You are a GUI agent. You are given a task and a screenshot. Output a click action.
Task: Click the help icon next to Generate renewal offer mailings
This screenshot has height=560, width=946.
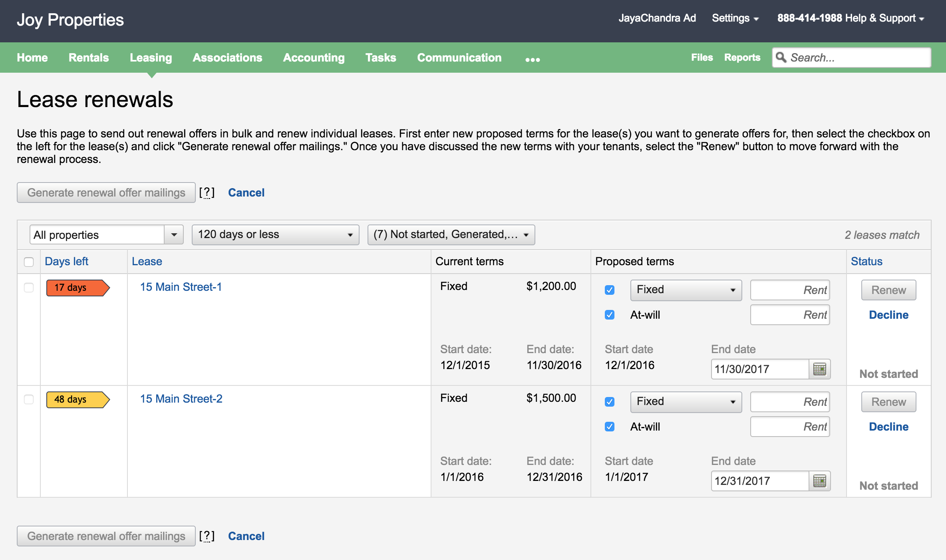point(208,193)
